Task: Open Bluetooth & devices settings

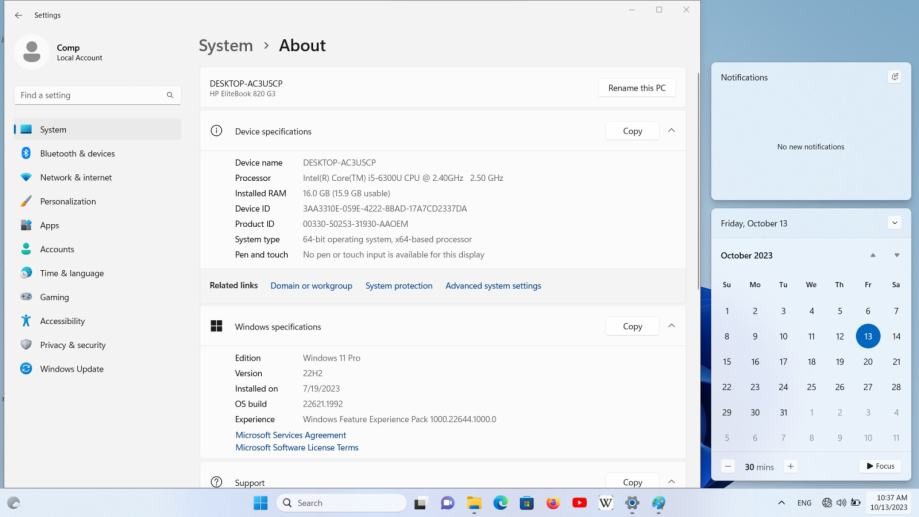Action: tap(77, 153)
